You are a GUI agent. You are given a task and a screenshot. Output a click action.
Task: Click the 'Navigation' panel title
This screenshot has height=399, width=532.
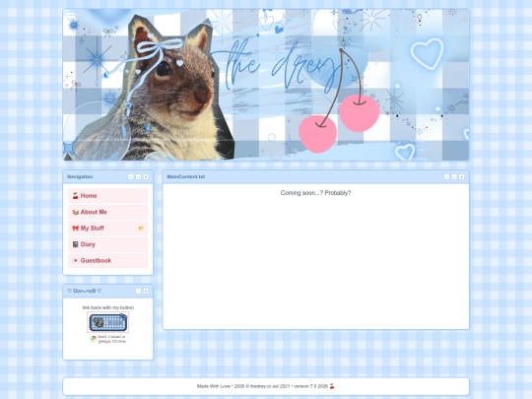(80, 176)
